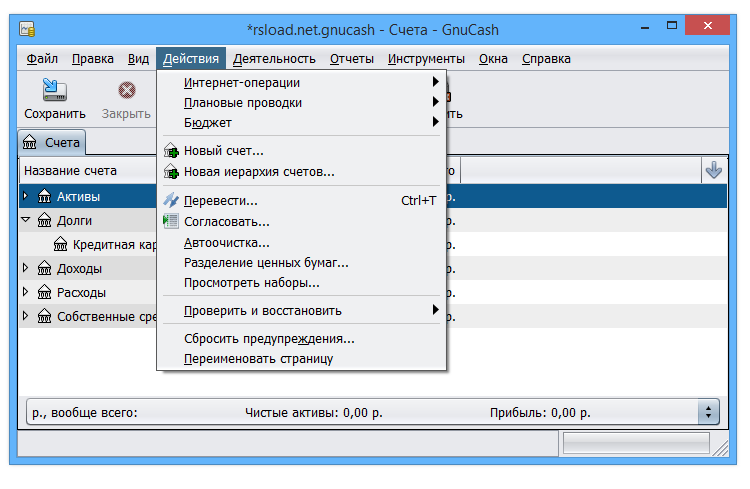Image resolution: width=750 pixels, height=489 pixels.
Task: Choose Переименовать страницу menu item
Action: pos(301,358)
